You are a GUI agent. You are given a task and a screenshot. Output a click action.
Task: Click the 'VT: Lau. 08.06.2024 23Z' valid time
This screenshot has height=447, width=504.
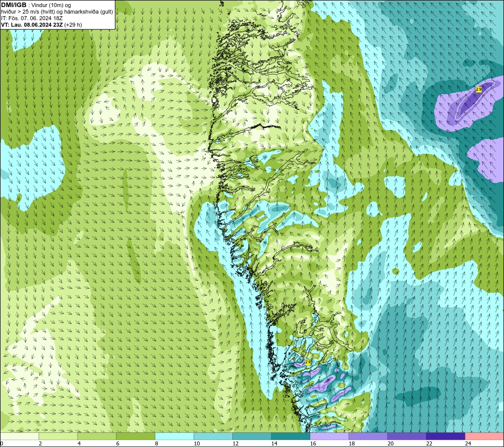pos(32,25)
